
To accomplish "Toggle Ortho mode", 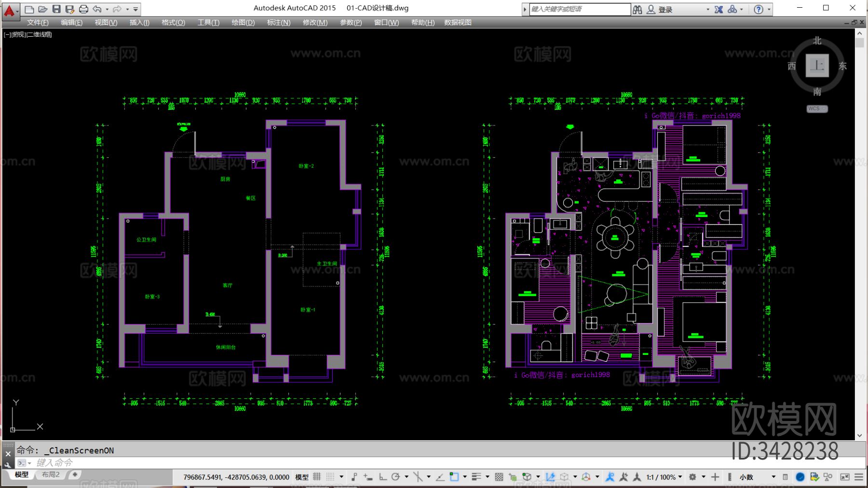I will (383, 477).
